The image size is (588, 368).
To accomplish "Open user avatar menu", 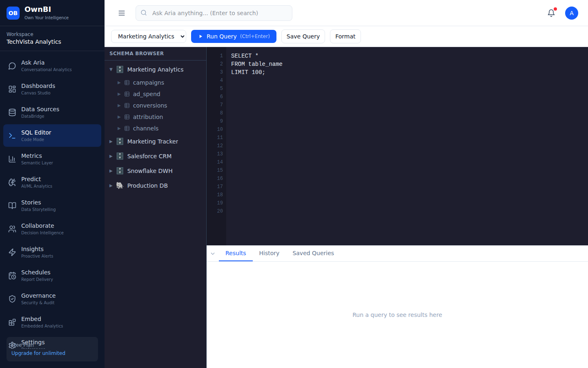I will coord(572,13).
